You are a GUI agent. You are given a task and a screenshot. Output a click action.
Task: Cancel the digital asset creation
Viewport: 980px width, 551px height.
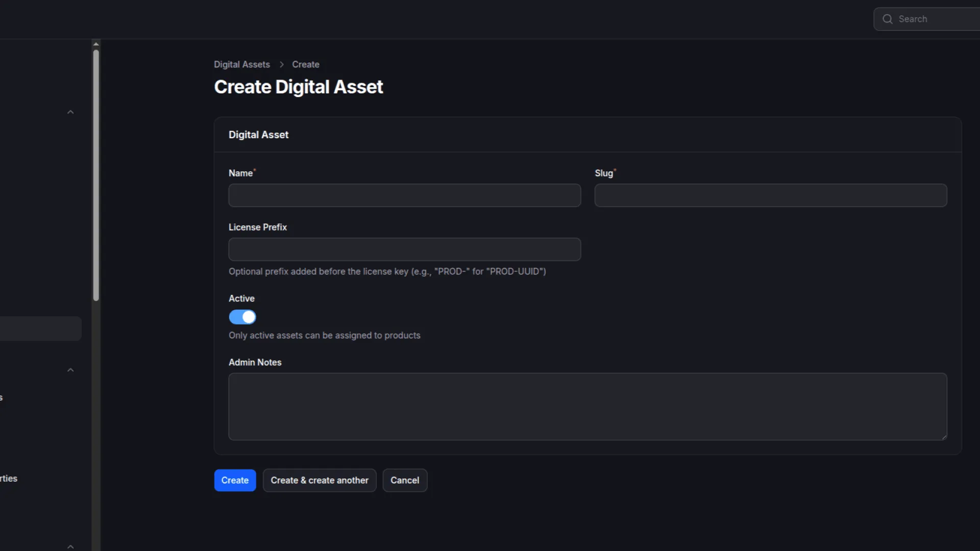(405, 481)
